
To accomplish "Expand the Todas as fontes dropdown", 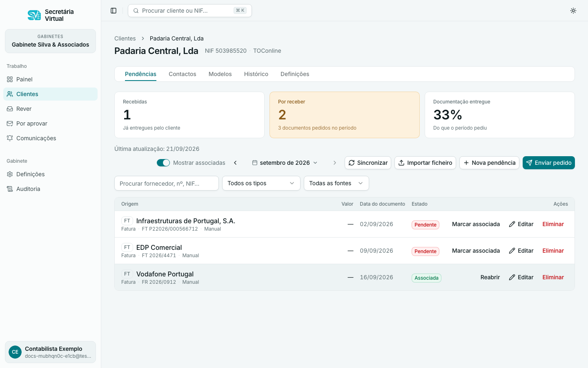I will [x=336, y=183].
